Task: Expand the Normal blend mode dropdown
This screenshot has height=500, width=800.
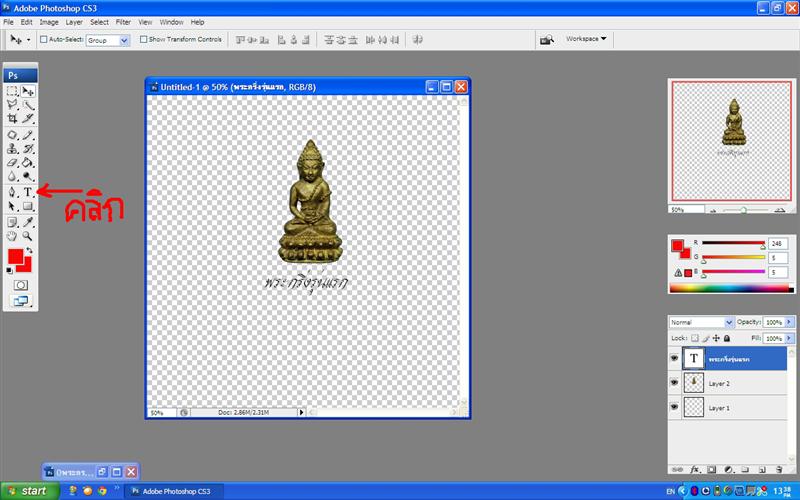Action: click(x=700, y=323)
